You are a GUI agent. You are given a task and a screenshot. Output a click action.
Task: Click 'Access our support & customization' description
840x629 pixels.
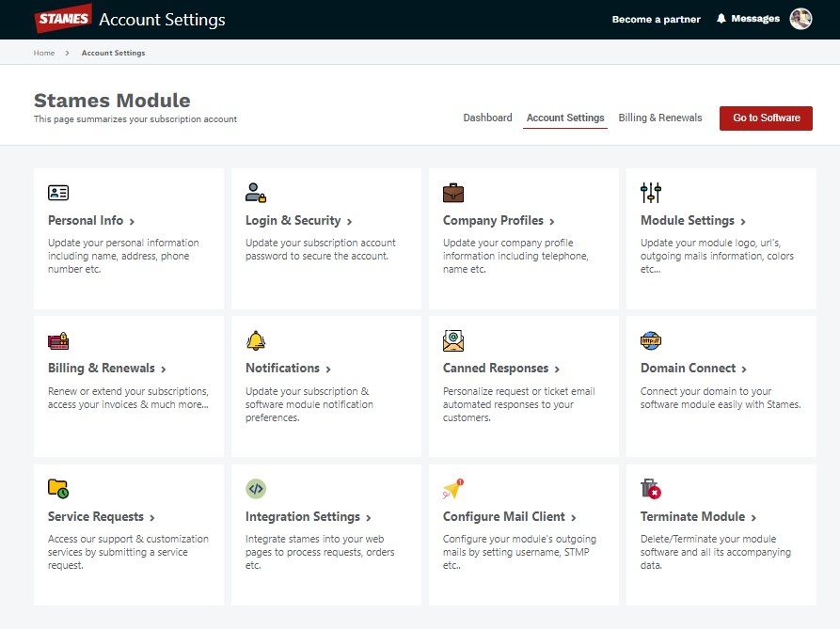pyautogui.click(x=128, y=552)
